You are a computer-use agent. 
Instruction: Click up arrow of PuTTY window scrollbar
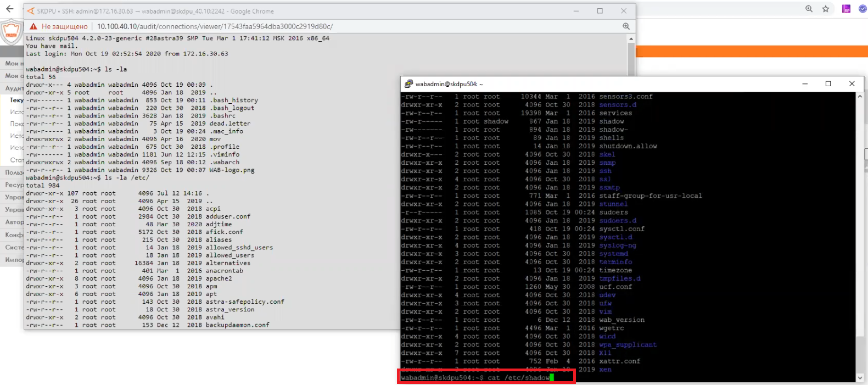point(860,96)
